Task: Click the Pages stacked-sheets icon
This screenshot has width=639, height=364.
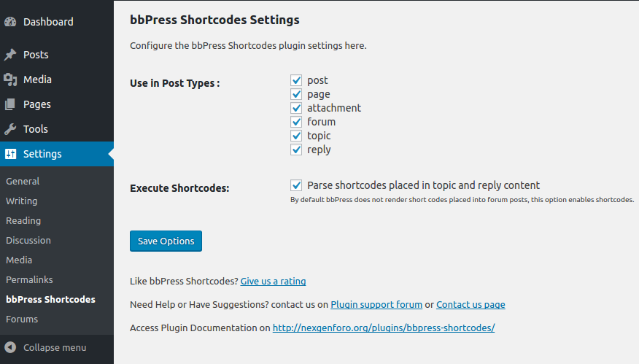Action: point(10,104)
